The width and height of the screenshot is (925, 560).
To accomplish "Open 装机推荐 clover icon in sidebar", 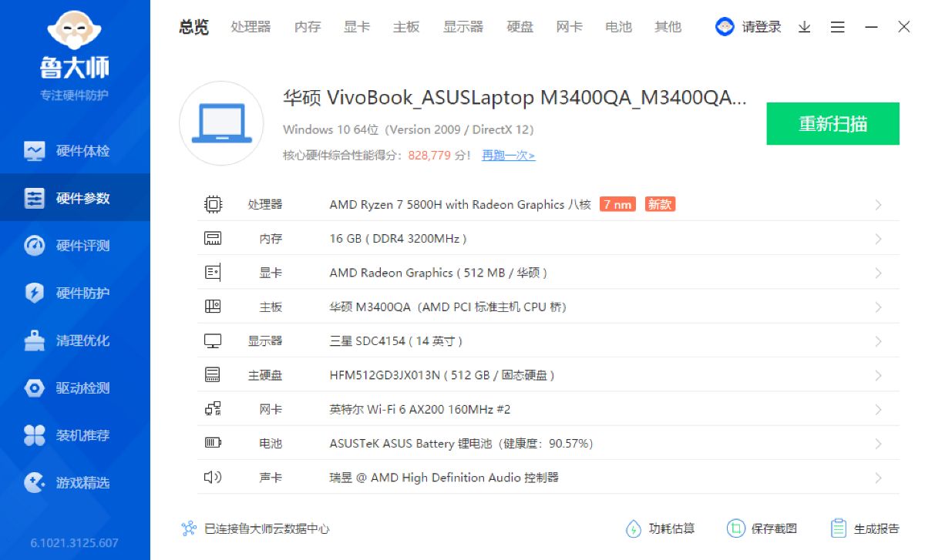I will (35, 435).
